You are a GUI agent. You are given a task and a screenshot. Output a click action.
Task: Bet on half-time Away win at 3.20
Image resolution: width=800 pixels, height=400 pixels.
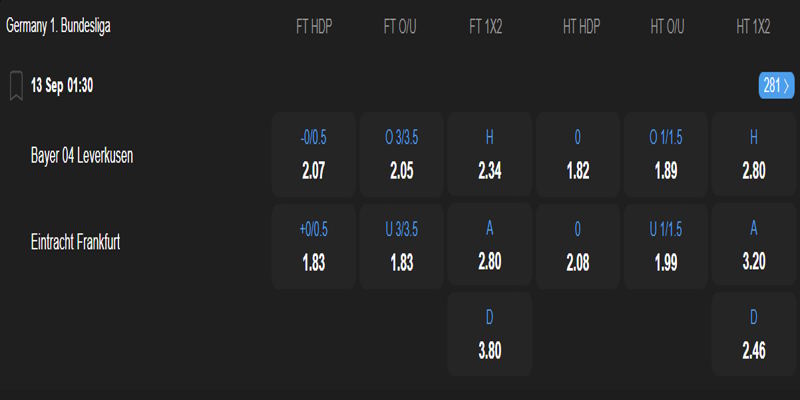(x=754, y=247)
